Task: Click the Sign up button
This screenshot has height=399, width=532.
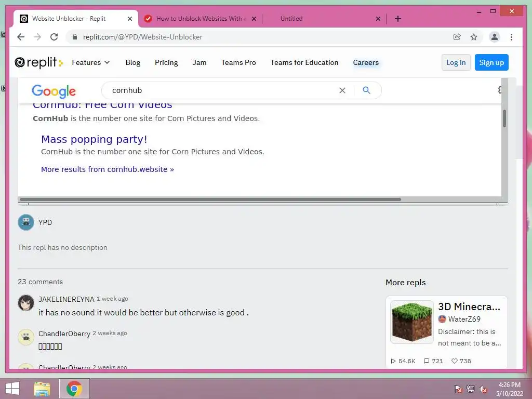Action: coord(491,62)
